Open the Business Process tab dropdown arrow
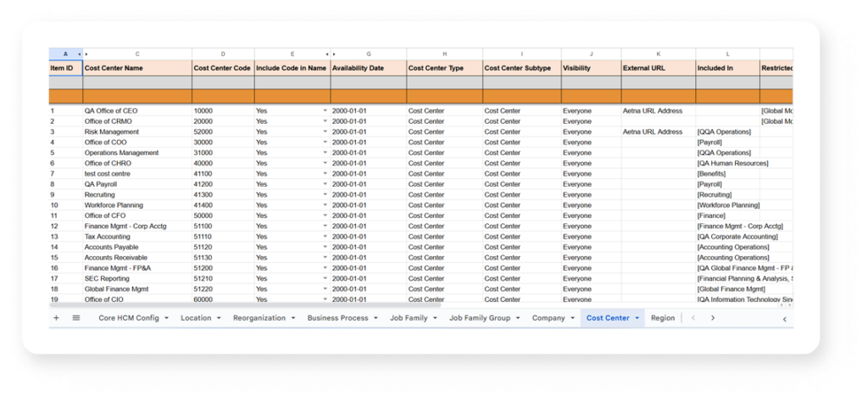Viewport: 868px width, 403px height. (376, 318)
